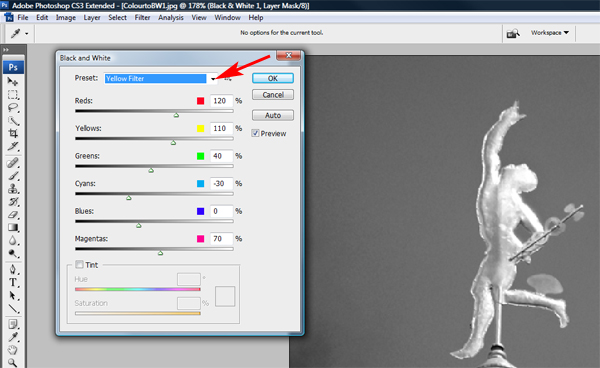Expand the Workspace dropdown
This screenshot has height=368, width=600.
click(x=550, y=33)
